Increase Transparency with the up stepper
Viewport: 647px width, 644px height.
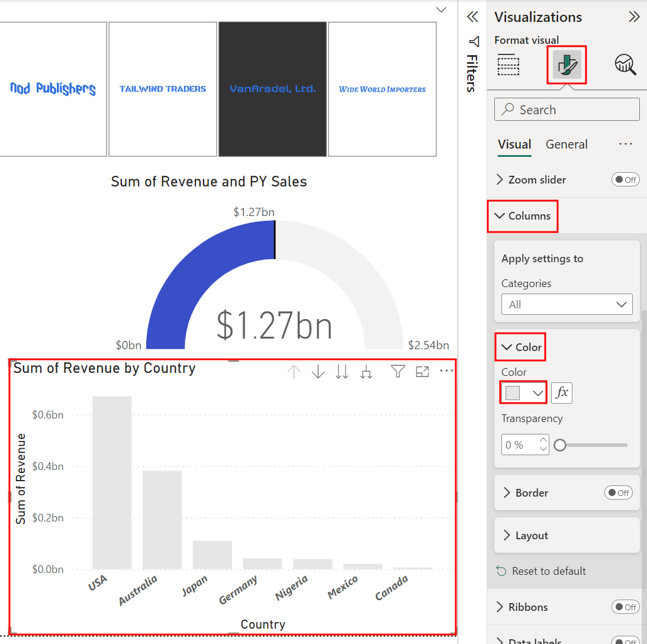[x=543, y=440]
